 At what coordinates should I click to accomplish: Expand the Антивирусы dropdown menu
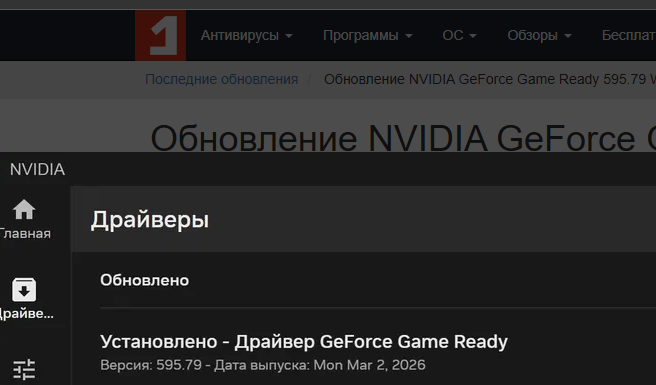246,36
